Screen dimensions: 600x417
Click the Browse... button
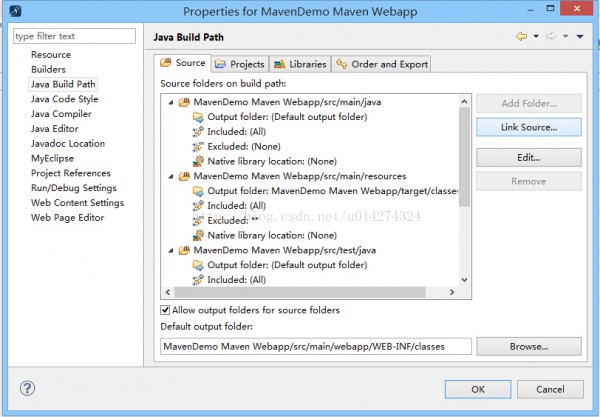(x=529, y=347)
